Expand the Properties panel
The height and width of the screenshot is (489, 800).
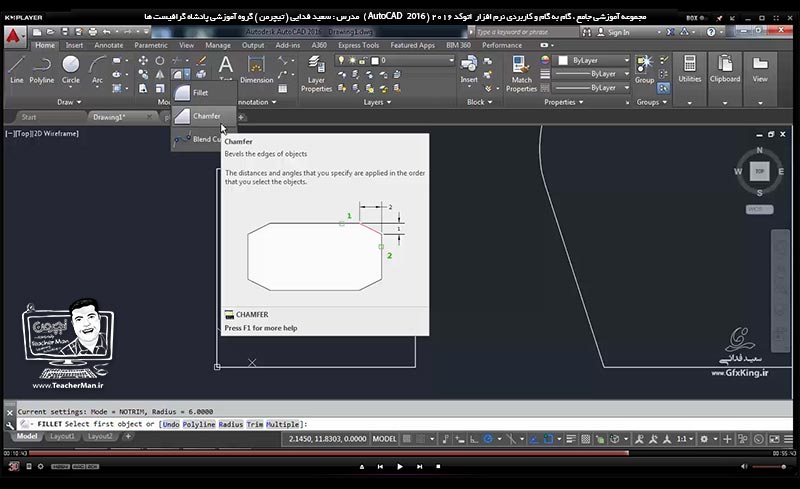563,102
